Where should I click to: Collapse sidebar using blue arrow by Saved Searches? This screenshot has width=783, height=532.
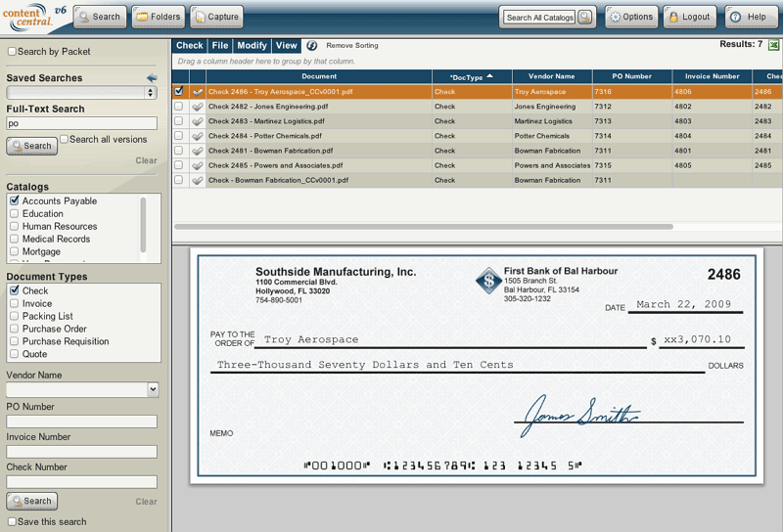152,78
